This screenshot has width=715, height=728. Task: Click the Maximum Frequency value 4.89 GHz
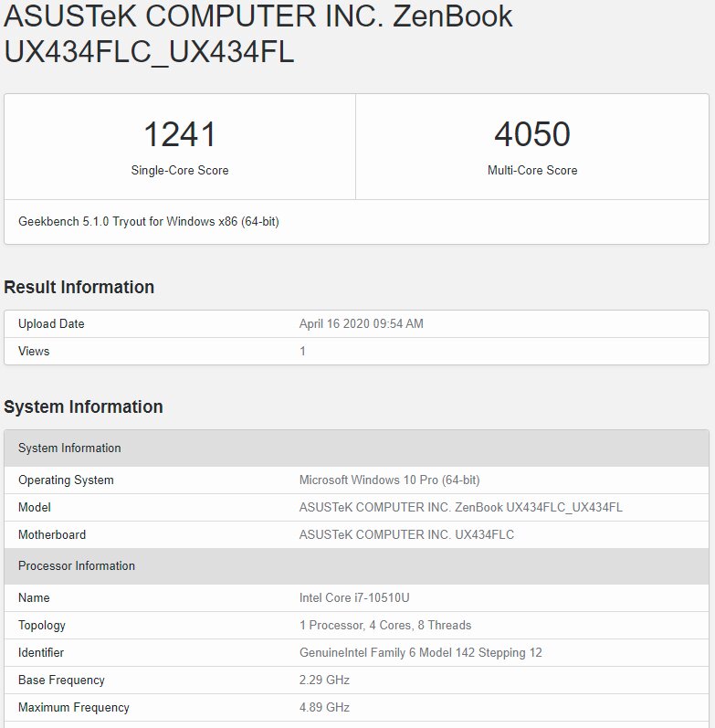pos(324,708)
